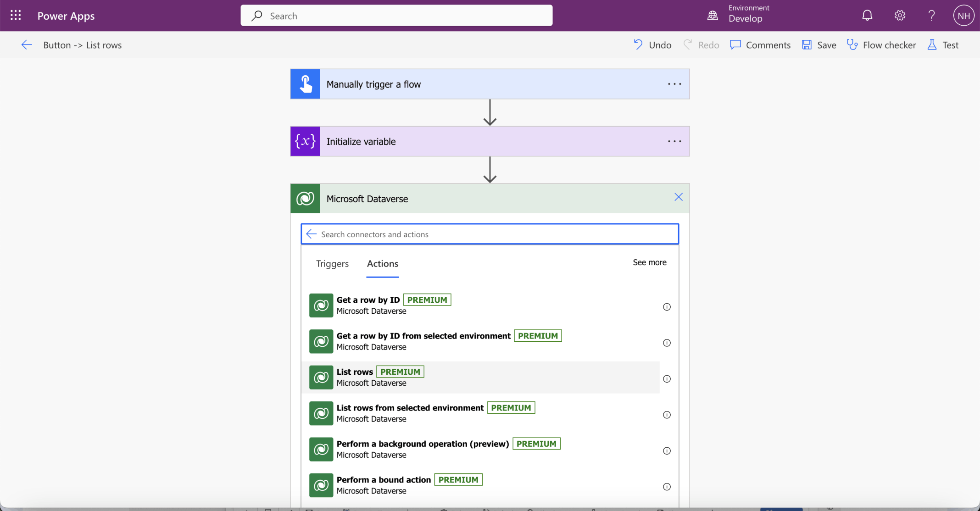Click info icon for List rows action

tap(667, 379)
